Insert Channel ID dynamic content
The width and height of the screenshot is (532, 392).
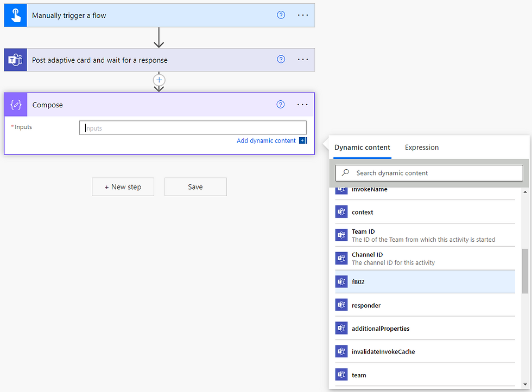[425, 258]
